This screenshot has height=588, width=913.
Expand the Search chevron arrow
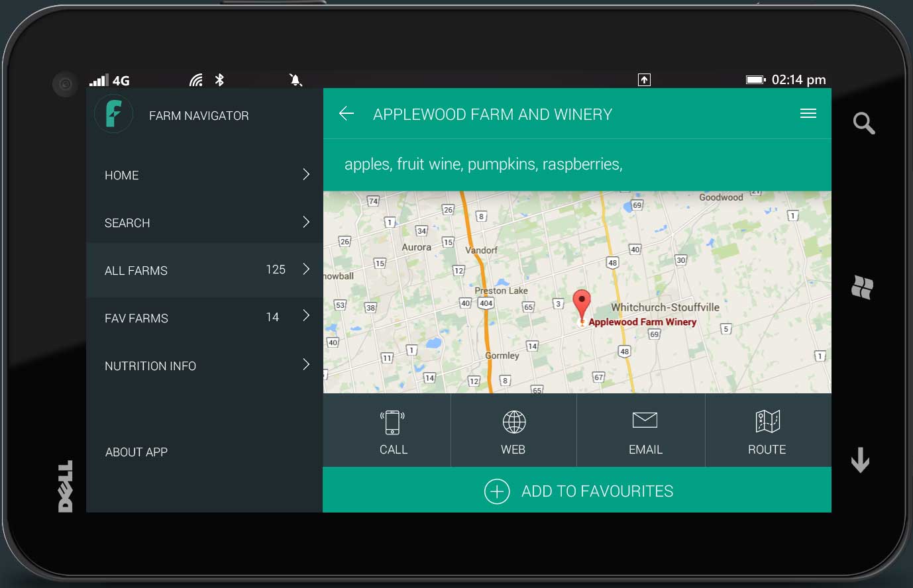(306, 222)
